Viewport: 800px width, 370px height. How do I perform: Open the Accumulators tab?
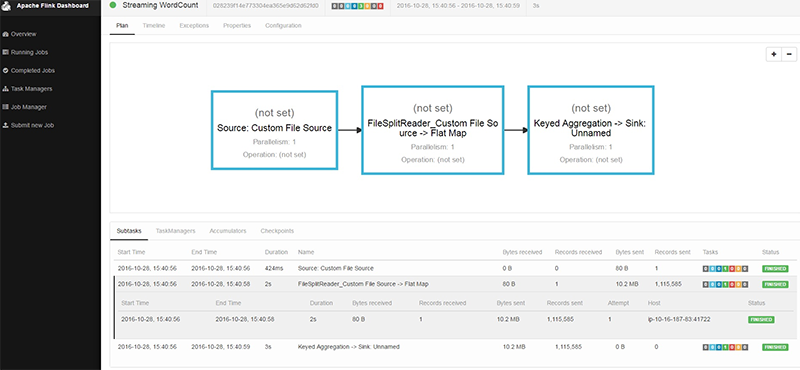pos(228,231)
